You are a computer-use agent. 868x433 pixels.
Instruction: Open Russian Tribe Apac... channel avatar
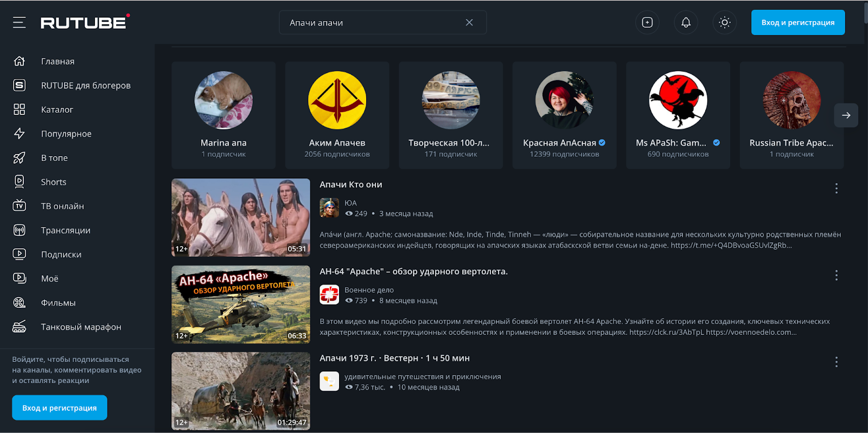(x=792, y=100)
